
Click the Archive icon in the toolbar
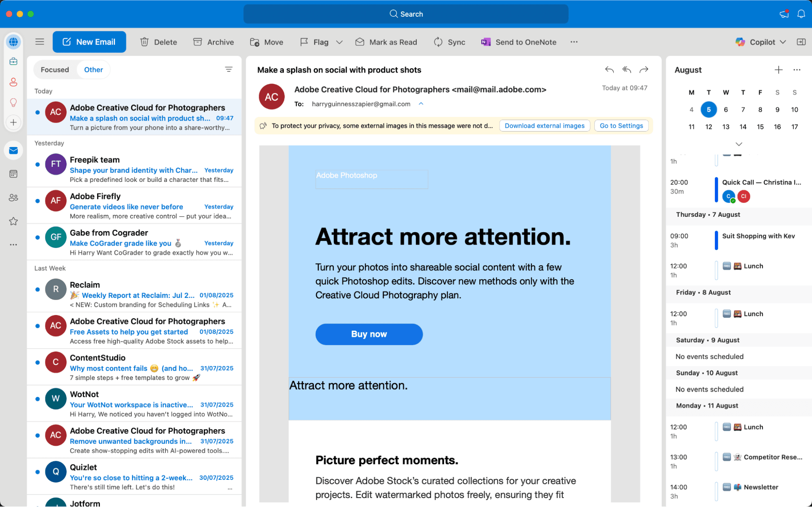(198, 42)
